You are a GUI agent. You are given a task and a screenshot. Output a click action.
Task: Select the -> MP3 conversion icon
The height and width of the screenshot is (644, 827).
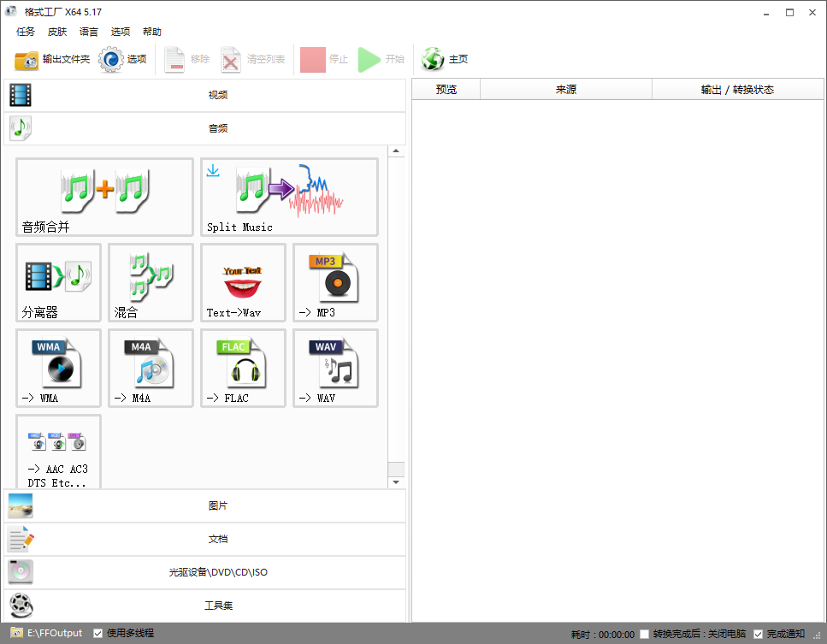tap(335, 282)
